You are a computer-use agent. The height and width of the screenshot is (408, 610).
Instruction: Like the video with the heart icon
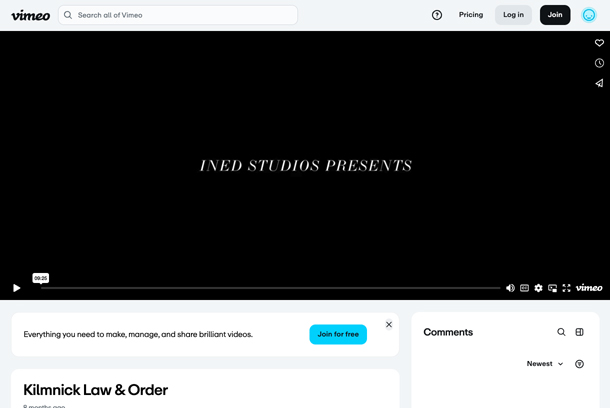coord(599,43)
